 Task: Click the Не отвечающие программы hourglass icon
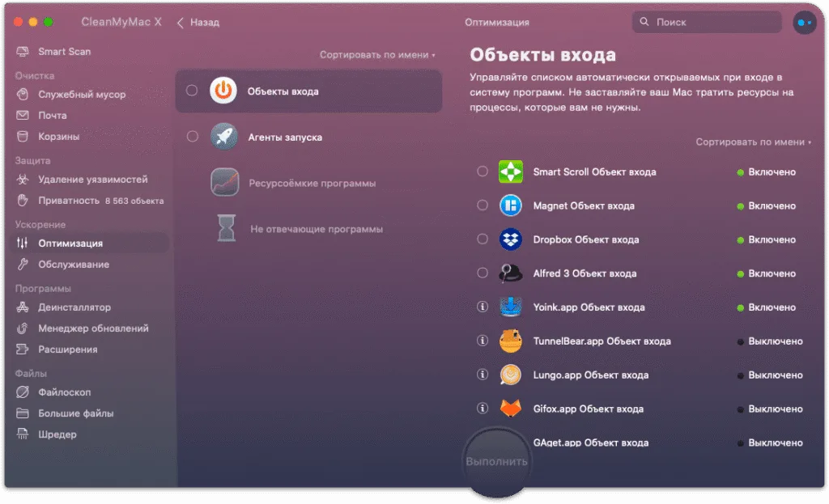tap(227, 228)
